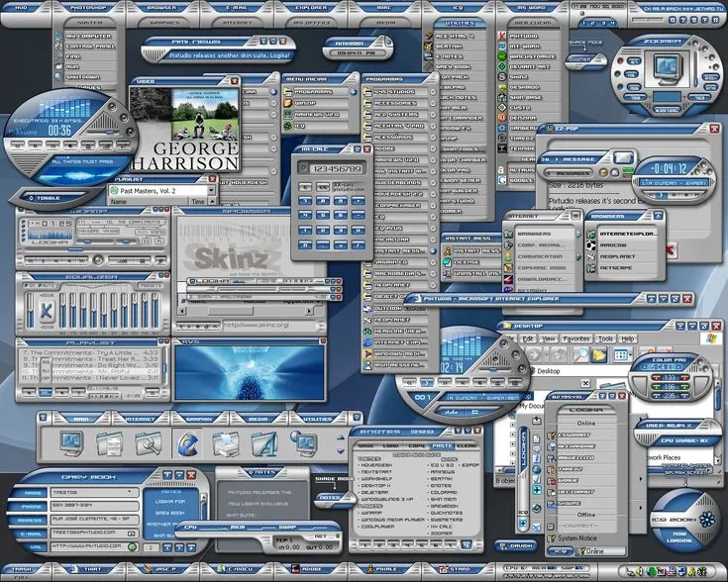Click the Control Panel icon in System menu
The height and width of the screenshot is (582, 728).
[58, 46]
